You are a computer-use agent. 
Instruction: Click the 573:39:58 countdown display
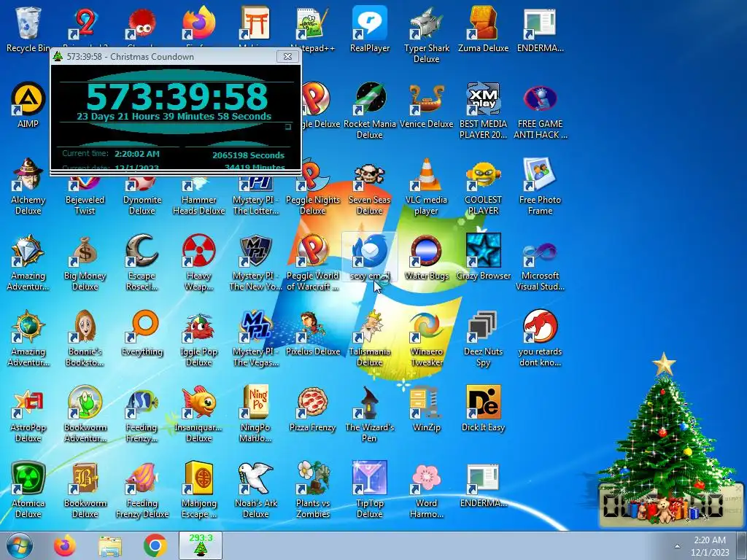tap(177, 97)
